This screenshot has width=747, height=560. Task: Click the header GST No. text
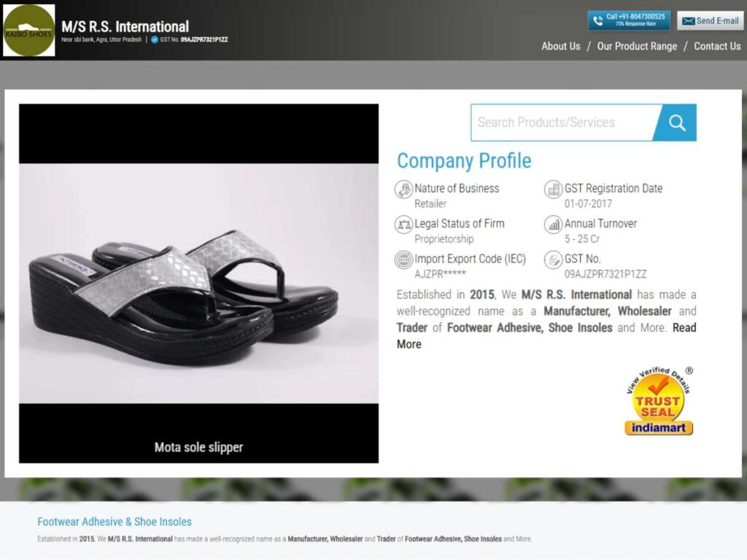click(x=194, y=39)
